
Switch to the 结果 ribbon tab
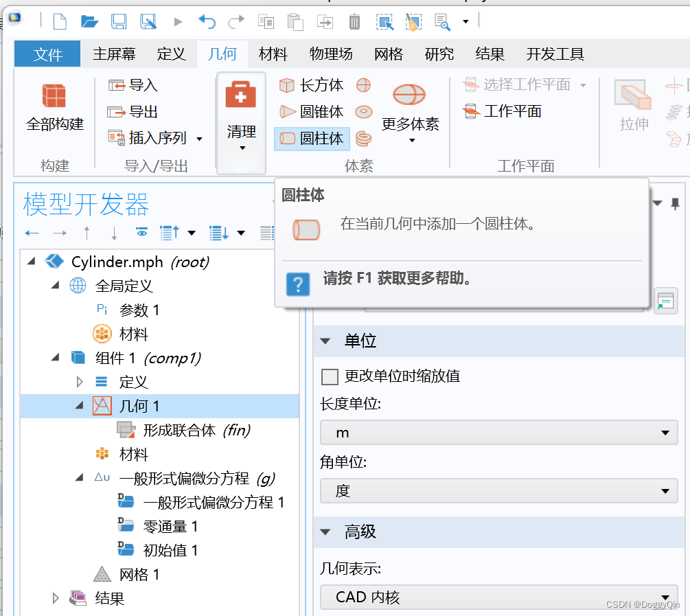coord(490,54)
